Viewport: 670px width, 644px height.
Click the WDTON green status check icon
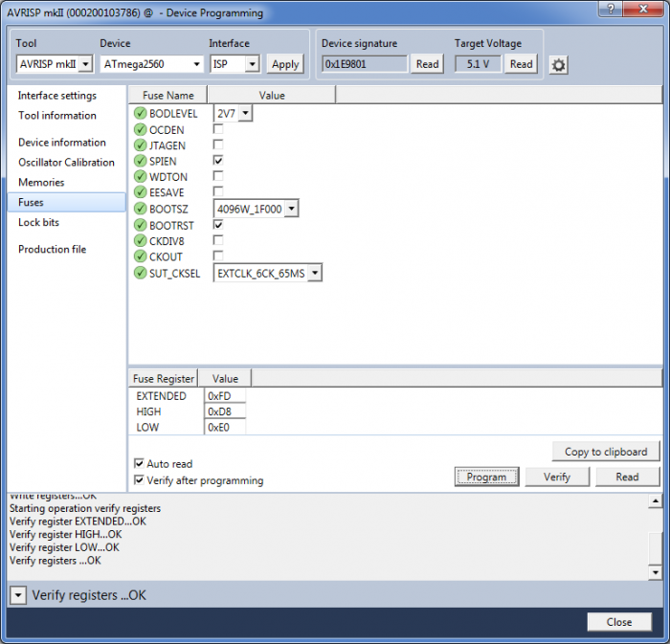click(140, 176)
